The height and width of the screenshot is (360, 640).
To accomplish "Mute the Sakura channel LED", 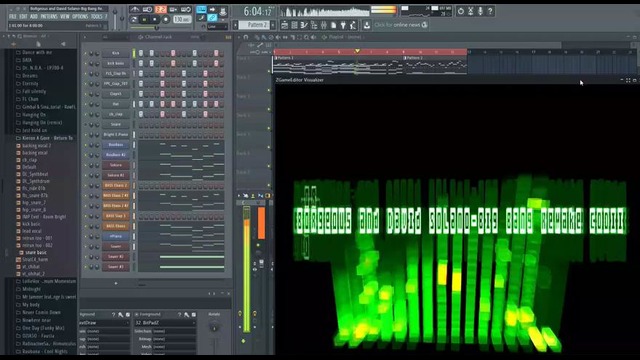I will coord(85,165).
